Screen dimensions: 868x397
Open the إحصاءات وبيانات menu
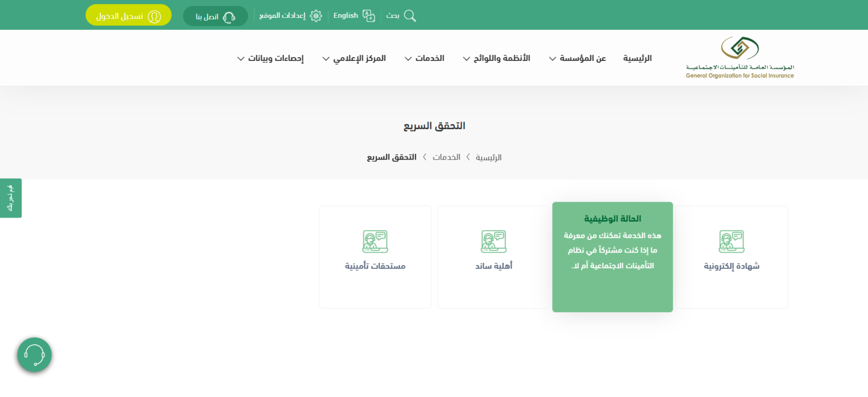coord(270,58)
